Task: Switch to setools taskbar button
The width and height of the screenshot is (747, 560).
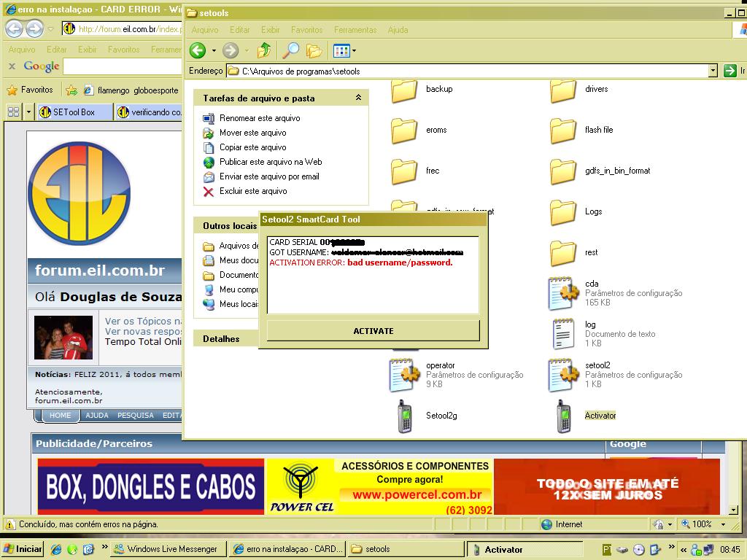Action: point(406,549)
